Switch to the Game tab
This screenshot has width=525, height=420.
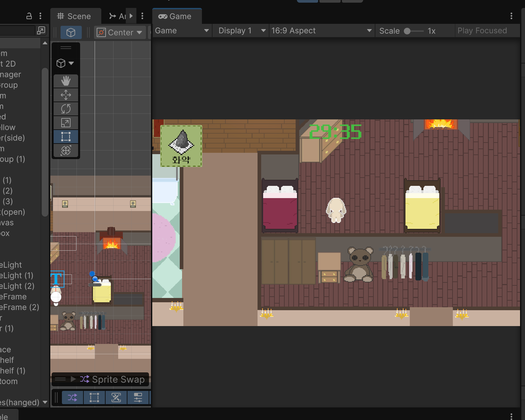click(x=177, y=16)
